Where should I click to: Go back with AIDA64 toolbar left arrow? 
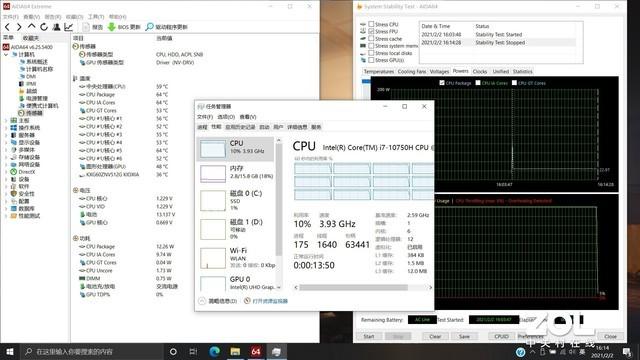(x=7, y=27)
